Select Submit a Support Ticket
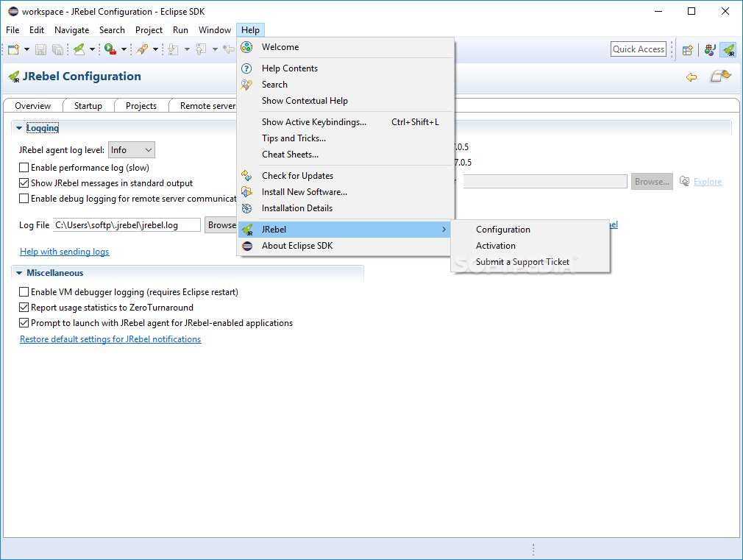 [x=530, y=262]
